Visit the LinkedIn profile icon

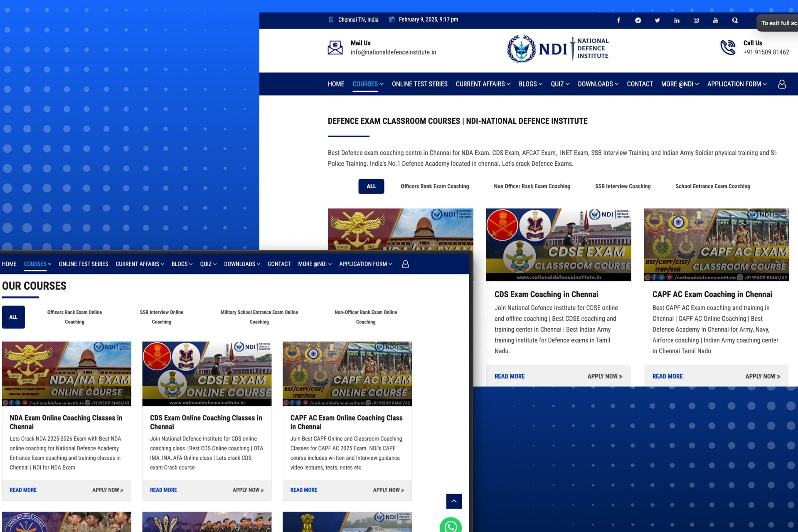[x=677, y=20]
